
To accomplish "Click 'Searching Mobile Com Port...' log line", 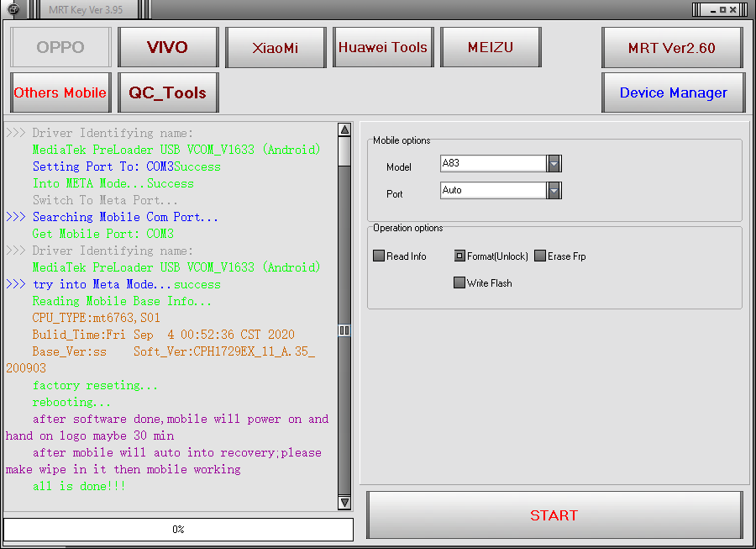I will (x=125, y=217).
